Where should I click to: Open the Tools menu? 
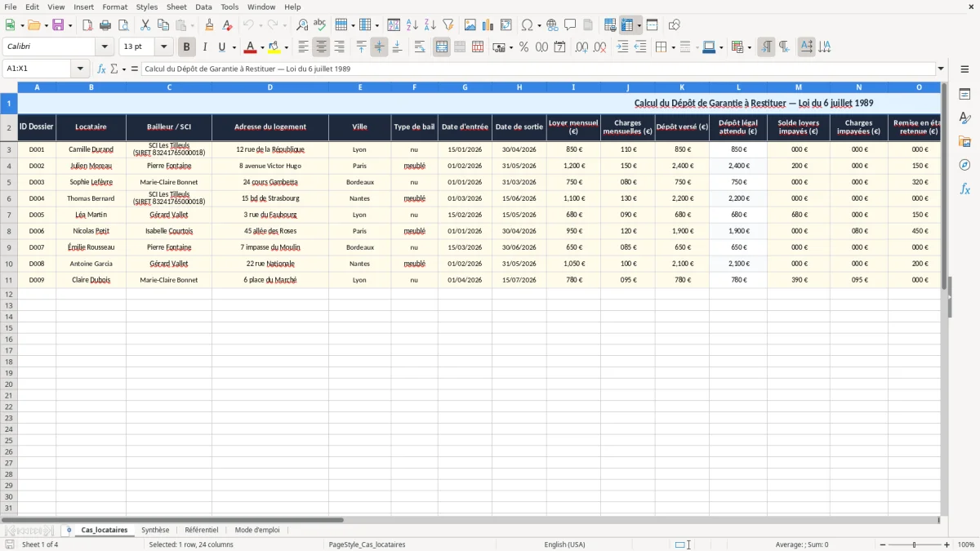[x=229, y=7]
